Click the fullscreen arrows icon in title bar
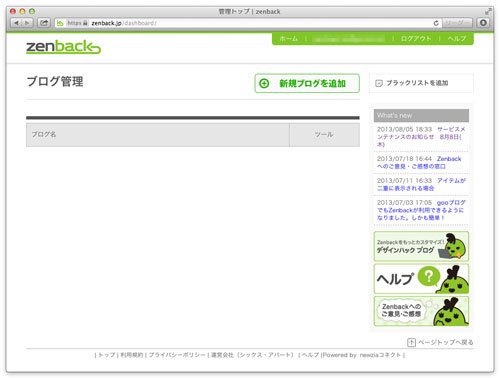This screenshot has height=378, width=500. 488,12
